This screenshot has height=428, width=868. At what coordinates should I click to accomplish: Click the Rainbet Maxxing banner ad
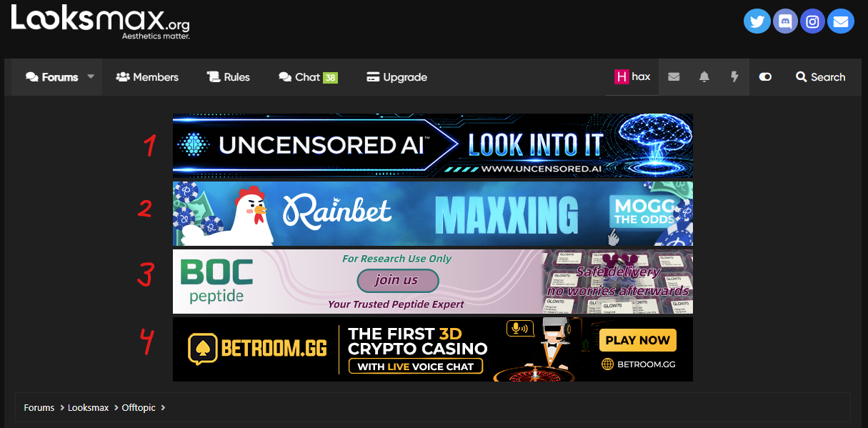[433, 214]
